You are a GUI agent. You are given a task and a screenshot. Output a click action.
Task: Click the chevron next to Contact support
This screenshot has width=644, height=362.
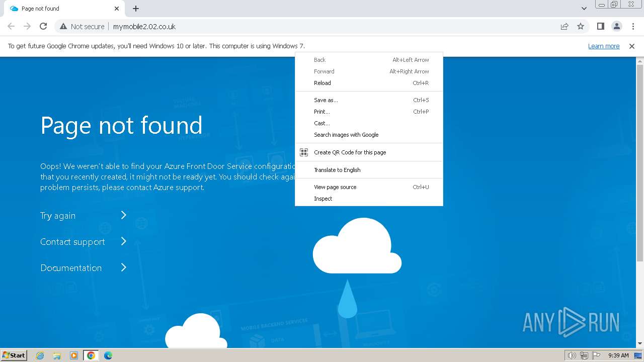click(124, 241)
